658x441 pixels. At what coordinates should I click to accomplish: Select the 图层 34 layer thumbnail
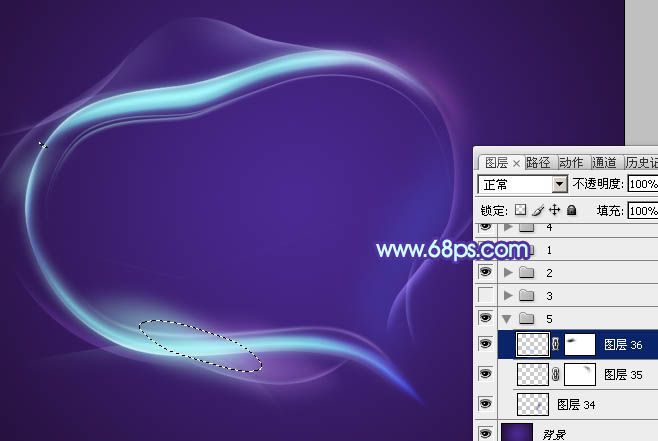click(532, 404)
